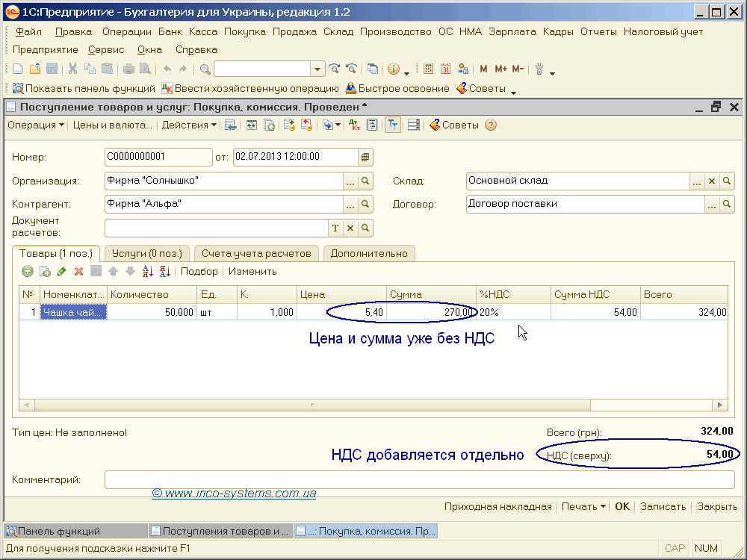This screenshot has height=560, width=747.
Task: Open the Операции menu
Action: point(127,32)
